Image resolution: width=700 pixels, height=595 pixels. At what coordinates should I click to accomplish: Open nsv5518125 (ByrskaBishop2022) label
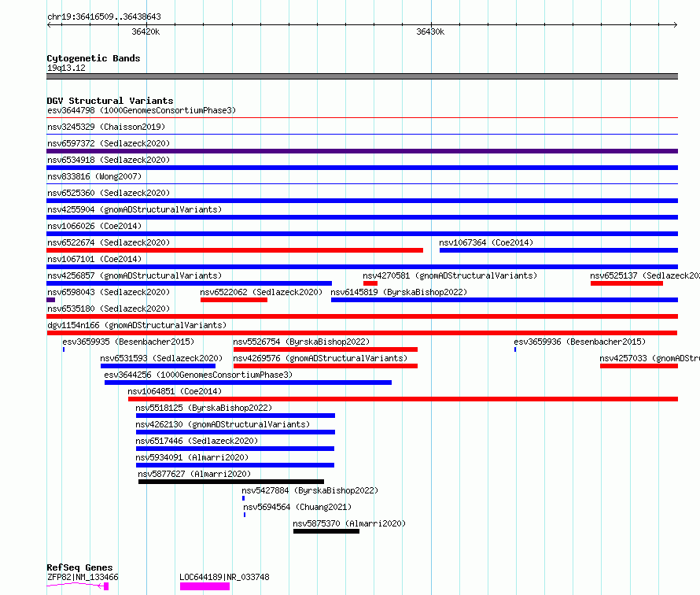[204, 408]
